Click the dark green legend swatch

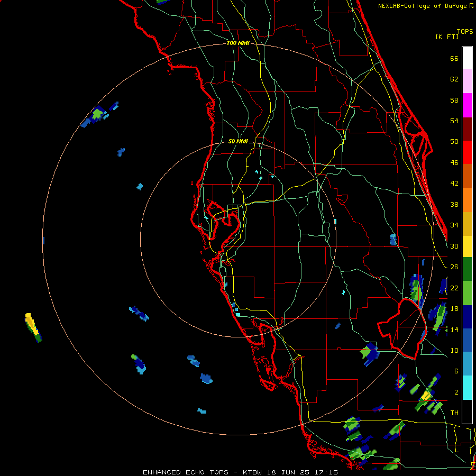467,269
